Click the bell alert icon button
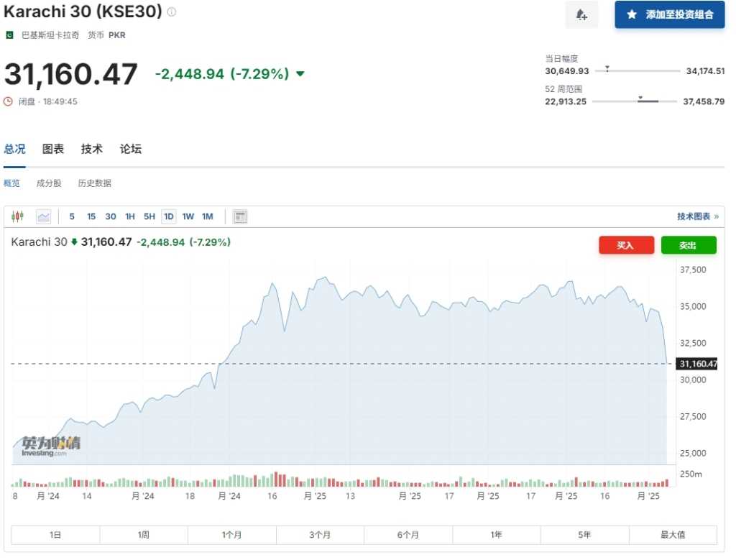This screenshot has height=560, width=736. click(x=581, y=15)
